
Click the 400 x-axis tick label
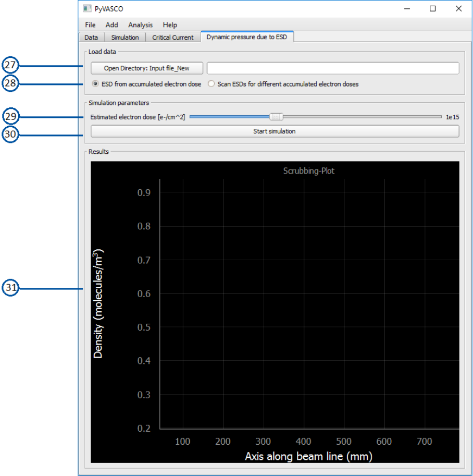click(303, 442)
